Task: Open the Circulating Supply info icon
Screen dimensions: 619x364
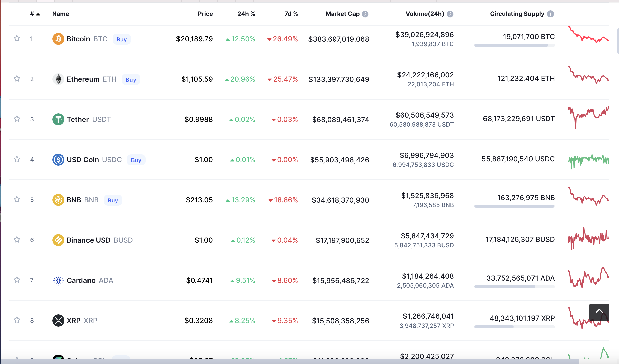Action: 550,14
